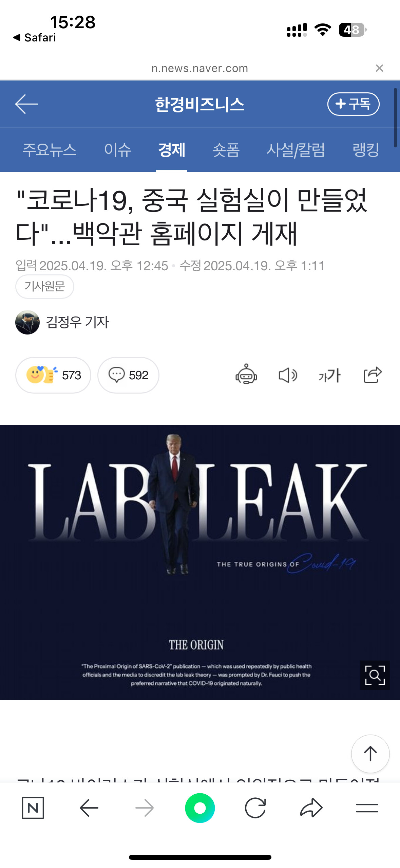Jump to top with the up-arrow button

coord(370,754)
